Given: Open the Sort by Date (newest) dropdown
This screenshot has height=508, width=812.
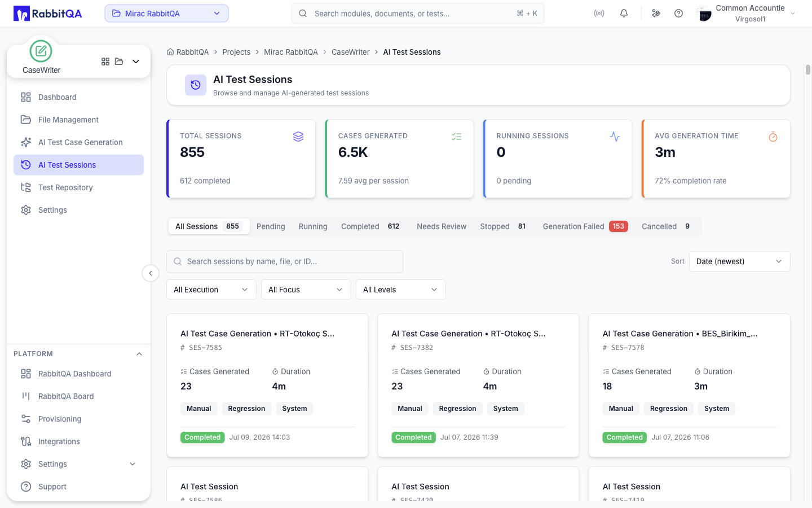Looking at the screenshot, I should 739,261.
